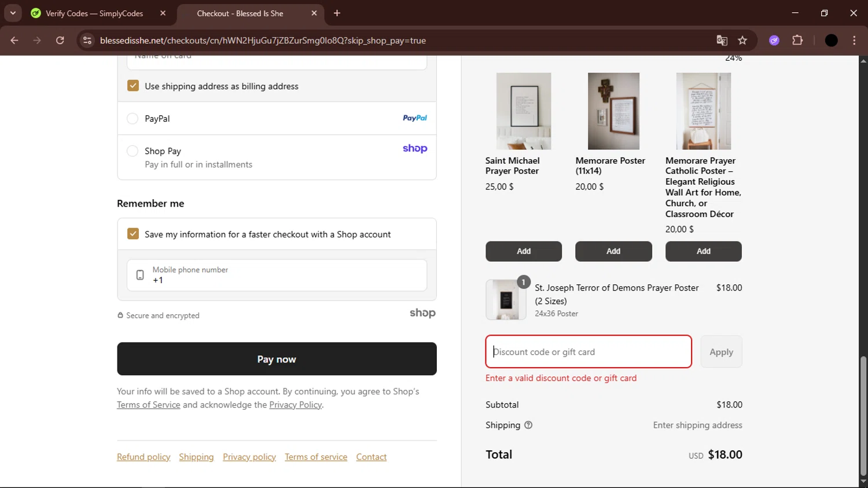Click Apply discount button
The height and width of the screenshot is (488, 868).
(x=721, y=351)
